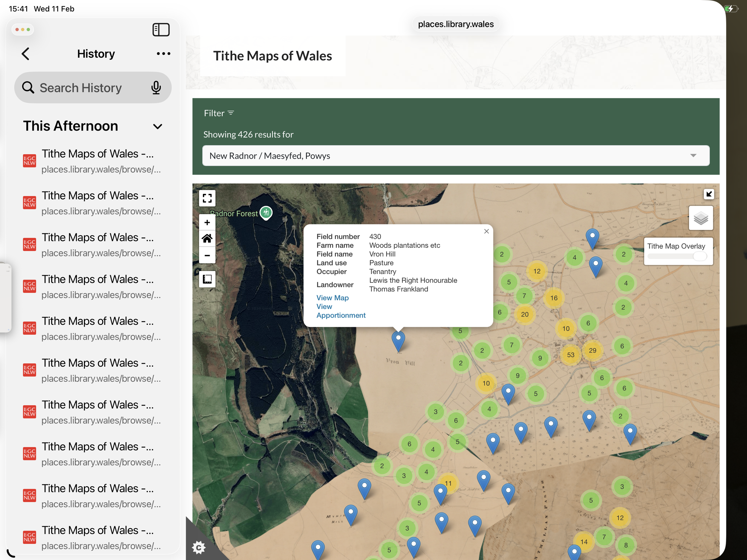Screen dimensions: 747x560
Task: Toggle the browser sidebar panel icon
Action: [161, 30]
